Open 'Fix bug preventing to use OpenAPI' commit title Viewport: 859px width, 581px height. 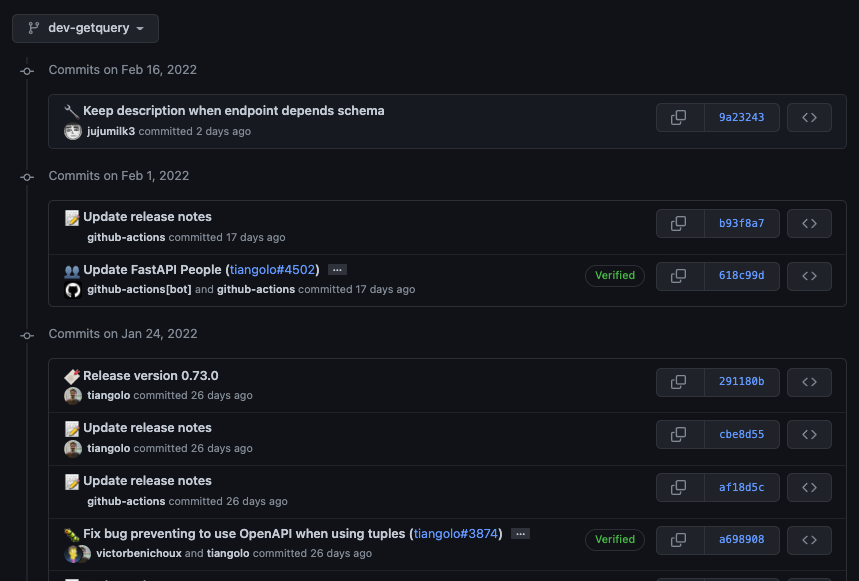pos(244,534)
